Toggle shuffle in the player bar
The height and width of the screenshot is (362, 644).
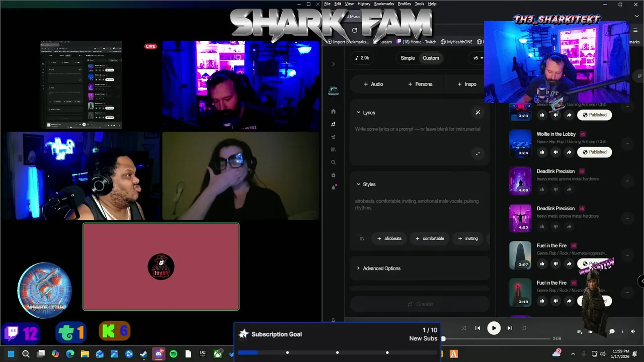click(x=463, y=328)
